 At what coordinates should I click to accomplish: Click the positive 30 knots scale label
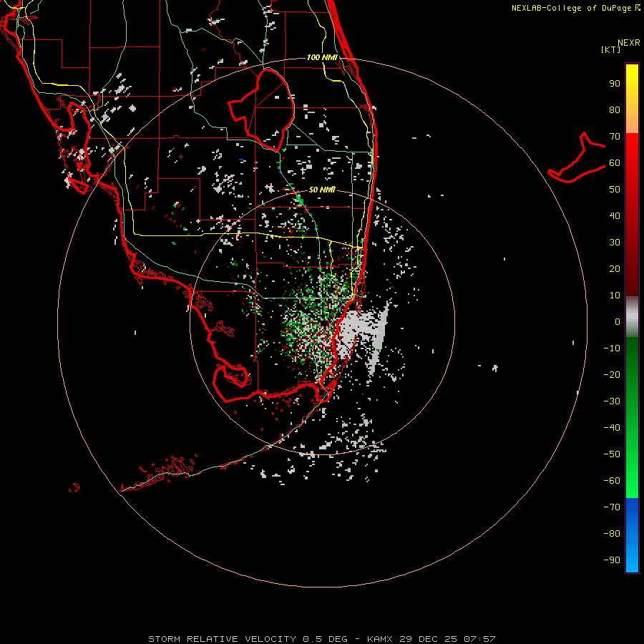[x=615, y=243]
